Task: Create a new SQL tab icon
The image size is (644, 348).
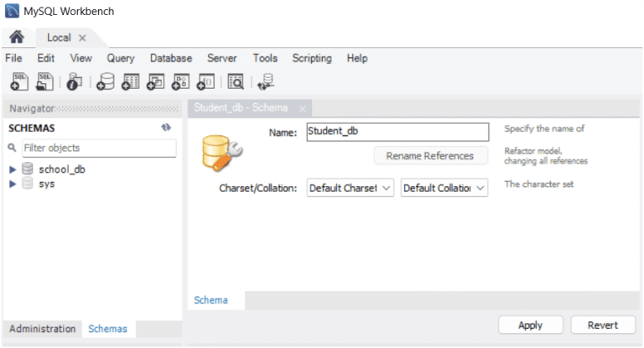Action: (19, 81)
